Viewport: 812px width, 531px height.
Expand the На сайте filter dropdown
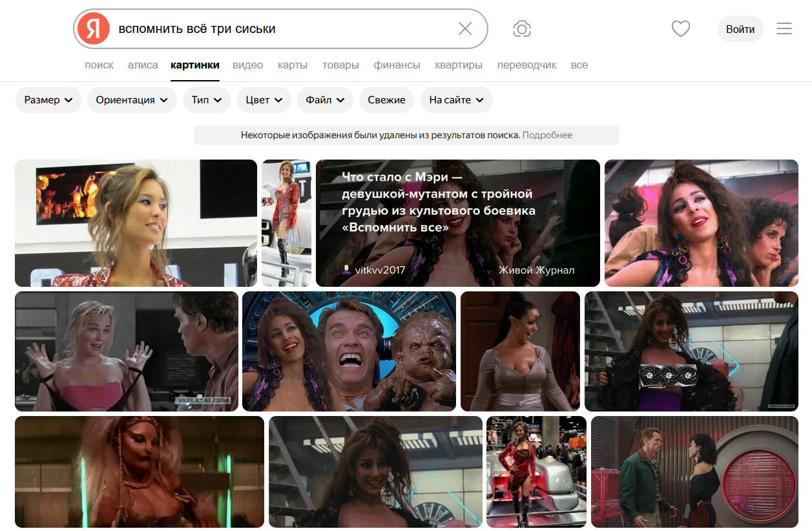point(456,100)
